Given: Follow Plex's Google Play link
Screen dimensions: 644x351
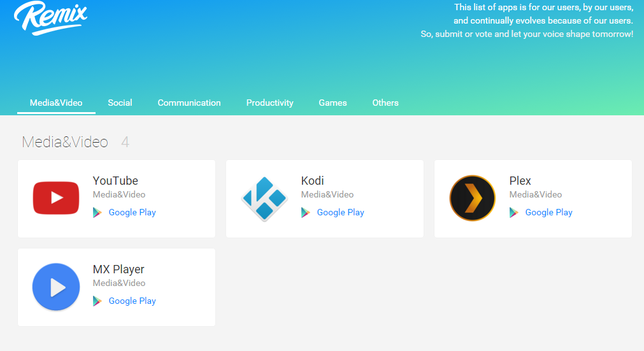Looking at the screenshot, I should click(x=548, y=212).
